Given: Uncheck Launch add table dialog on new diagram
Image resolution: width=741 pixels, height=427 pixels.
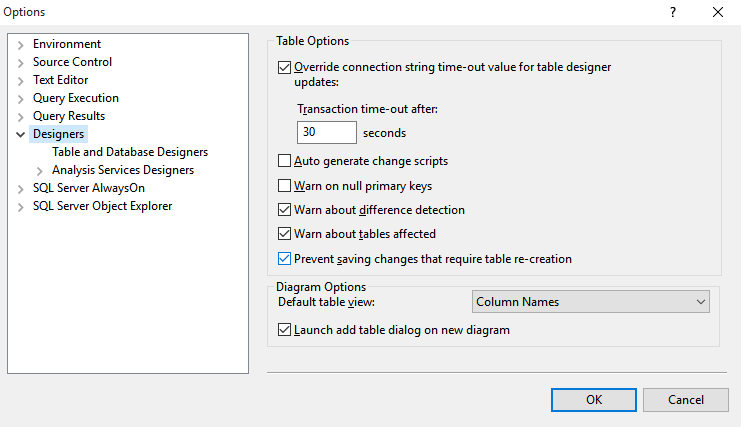Looking at the screenshot, I should tap(284, 330).
